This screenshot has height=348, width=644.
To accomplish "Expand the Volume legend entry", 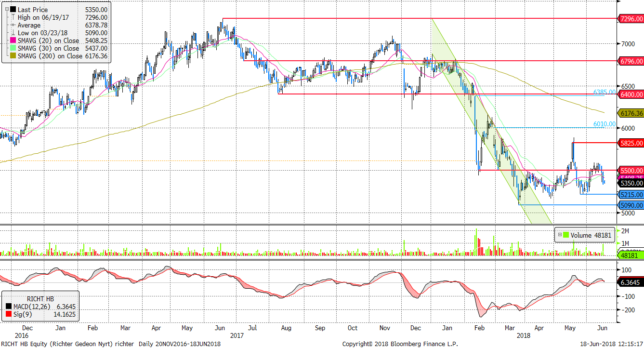I will click(x=560, y=235).
